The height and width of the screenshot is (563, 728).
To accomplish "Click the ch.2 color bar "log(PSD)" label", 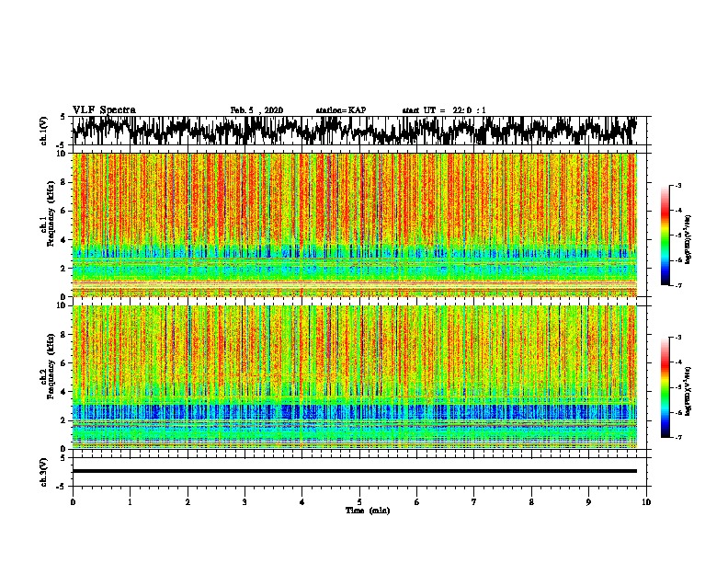I will click(688, 391).
